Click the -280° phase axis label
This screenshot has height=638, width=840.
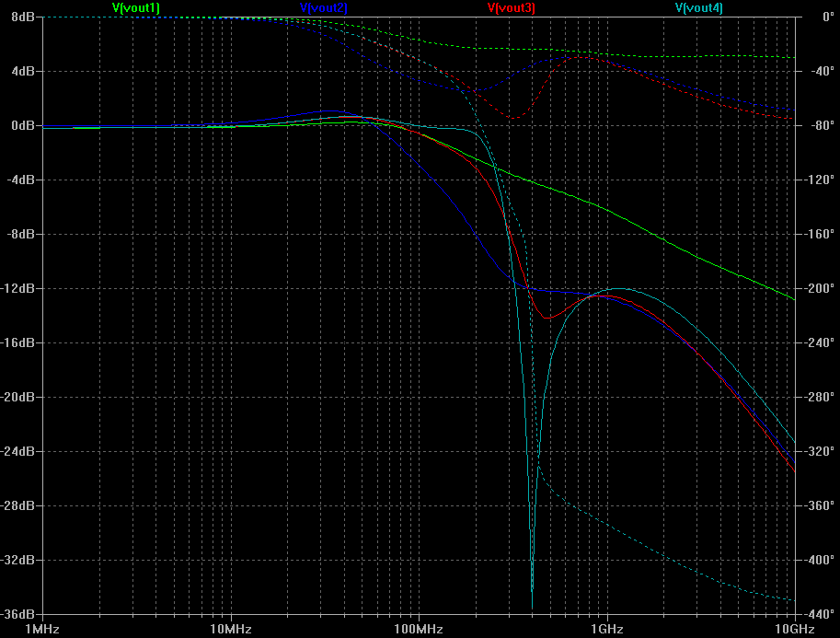coord(819,398)
